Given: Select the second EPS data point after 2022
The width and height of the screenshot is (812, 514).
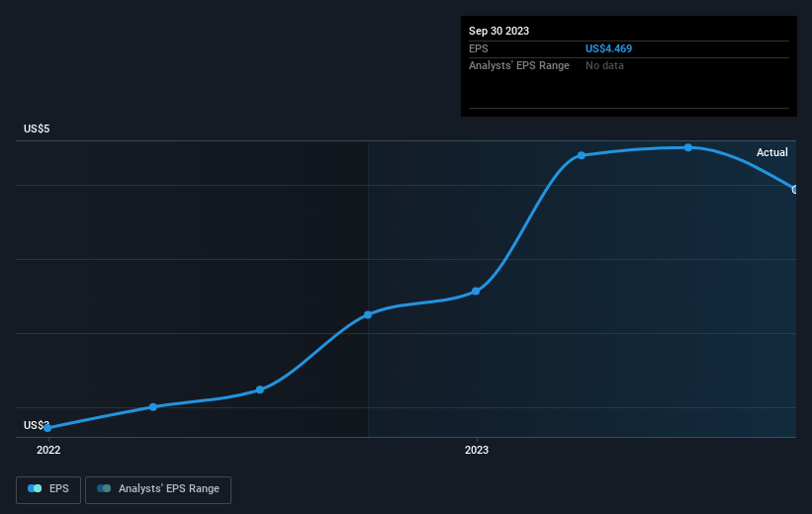Looking at the screenshot, I should tap(153, 407).
